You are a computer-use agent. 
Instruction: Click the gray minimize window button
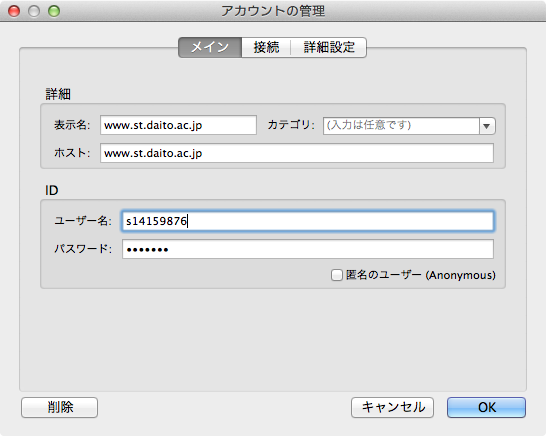click(34, 11)
